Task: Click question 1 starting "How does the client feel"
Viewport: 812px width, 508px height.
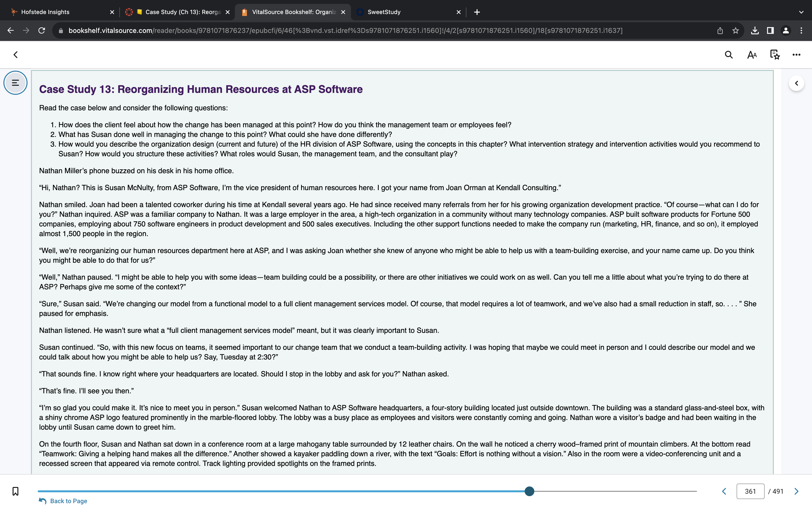Action: click(285, 125)
